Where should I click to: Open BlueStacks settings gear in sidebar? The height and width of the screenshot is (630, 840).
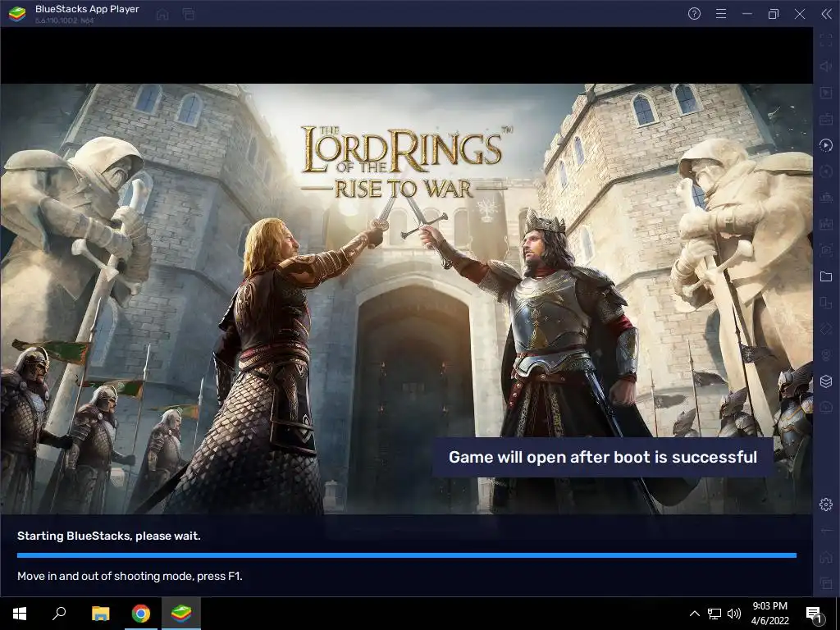click(826, 504)
